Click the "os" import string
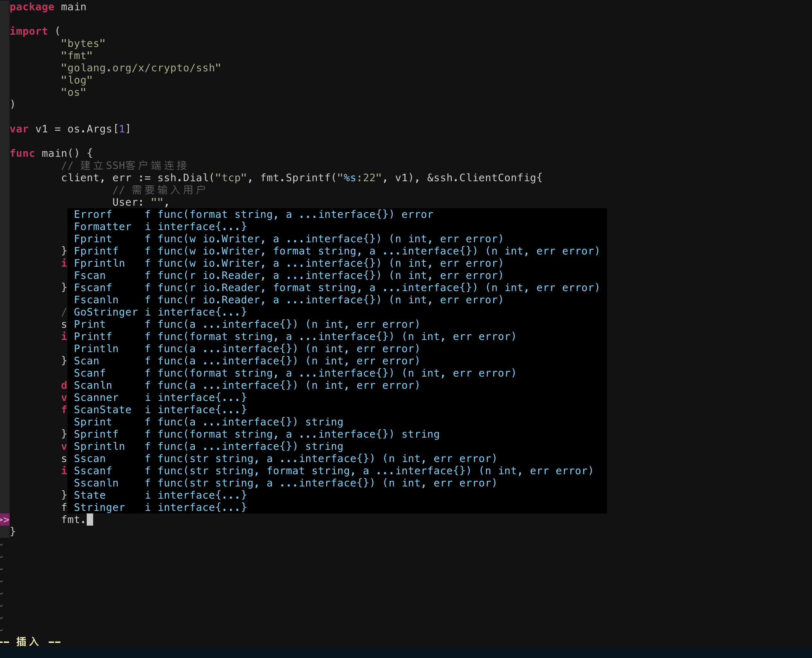Screen dimensions: 812x658 (x=74, y=92)
